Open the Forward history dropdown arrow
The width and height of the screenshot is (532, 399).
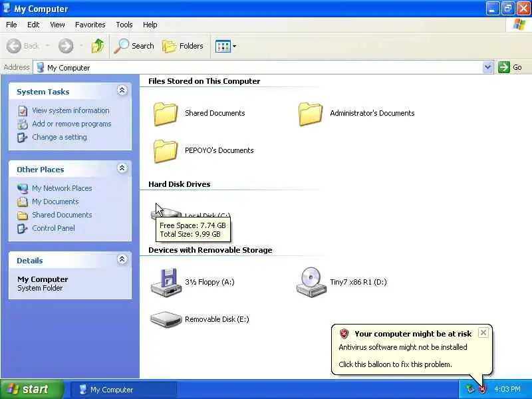tap(81, 46)
